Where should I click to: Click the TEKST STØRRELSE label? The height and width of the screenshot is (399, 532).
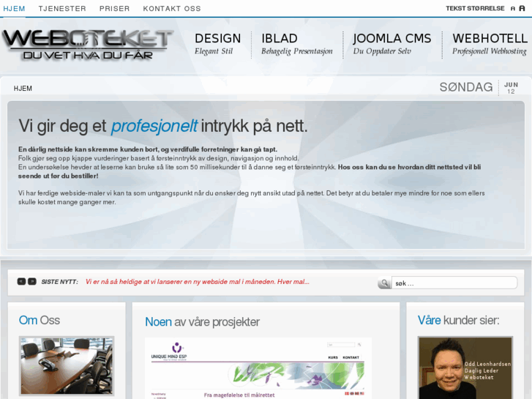[x=475, y=9]
